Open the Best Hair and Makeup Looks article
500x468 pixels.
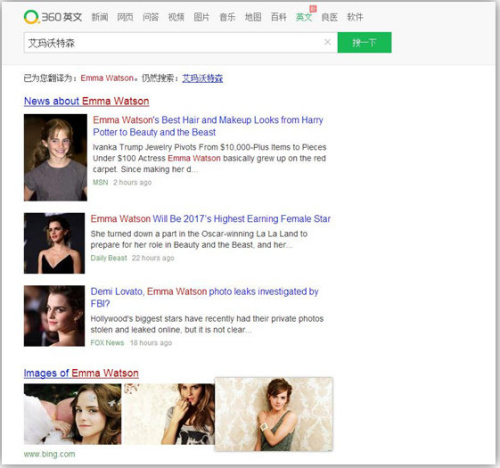point(208,126)
